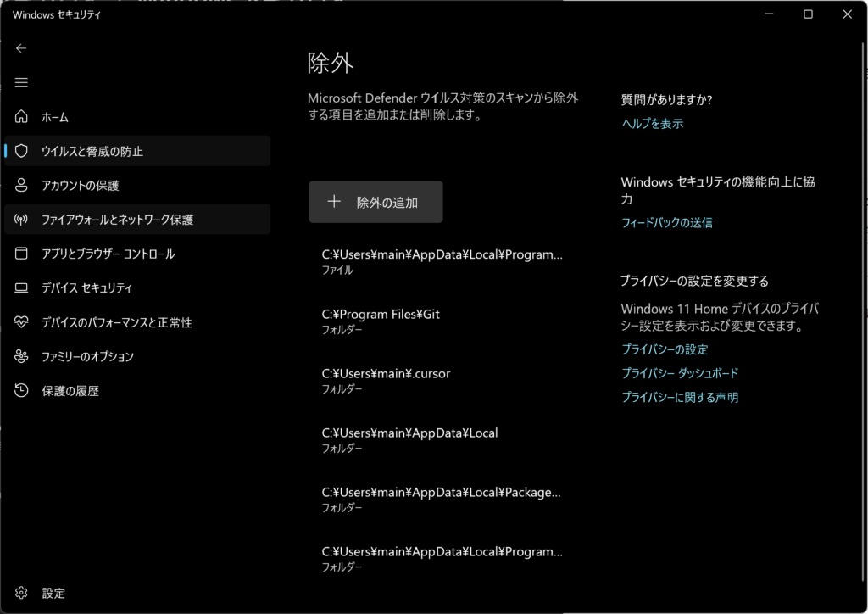The height and width of the screenshot is (614, 868).
Task: Open the プライバシーの設定 link
Action: pyautogui.click(x=665, y=349)
